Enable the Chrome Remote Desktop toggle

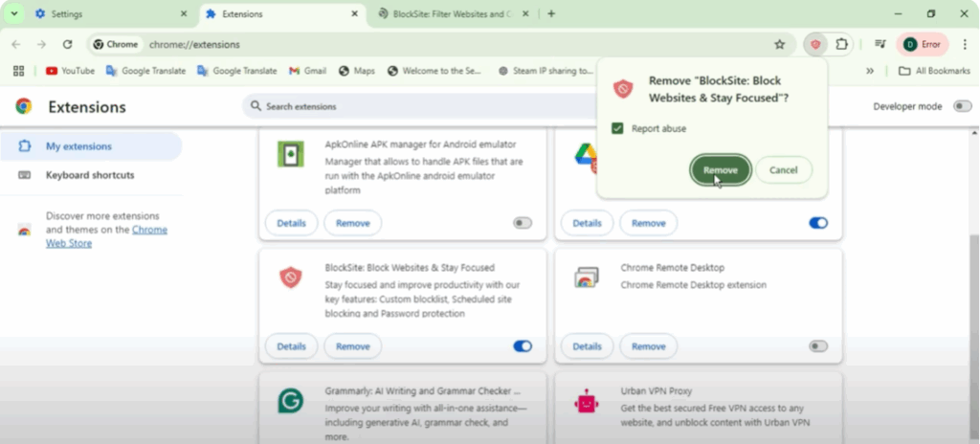pyautogui.click(x=818, y=345)
